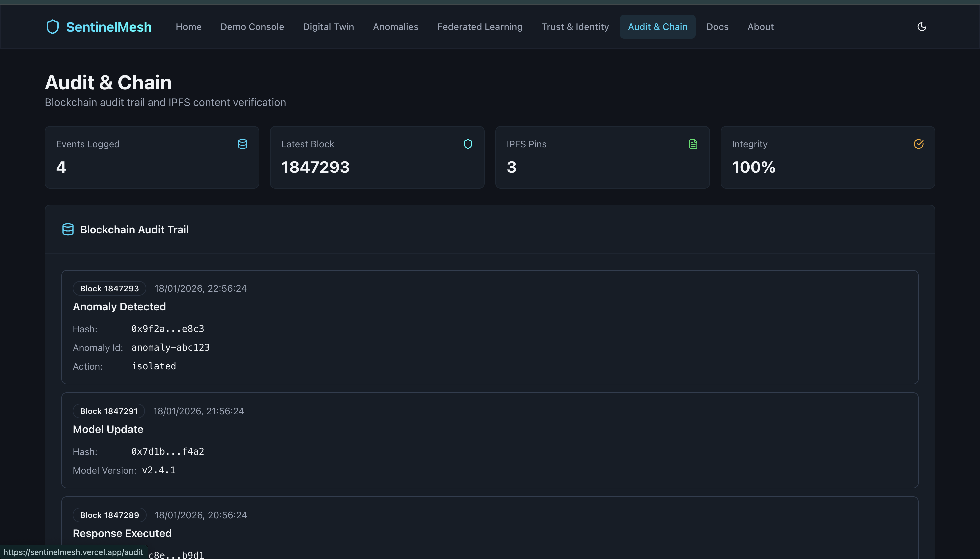Select the Trust & Identity tab

[575, 27]
